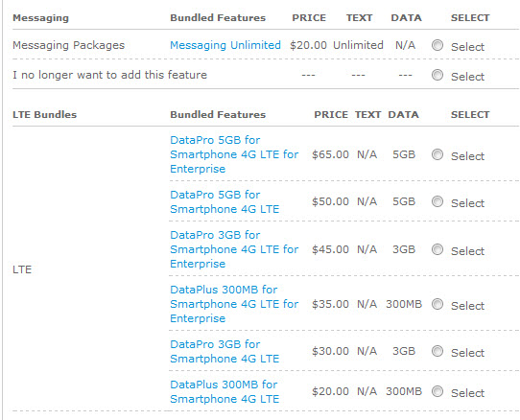Screen dimensions: 520x420
Task: Click the LTE Bundles section heading
Action: click(x=45, y=115)
